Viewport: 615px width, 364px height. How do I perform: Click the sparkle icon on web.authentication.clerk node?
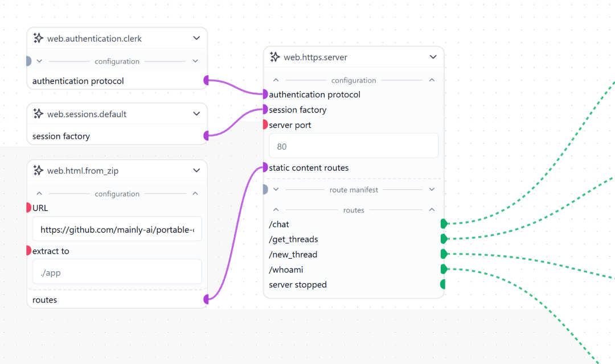[38, 39]
